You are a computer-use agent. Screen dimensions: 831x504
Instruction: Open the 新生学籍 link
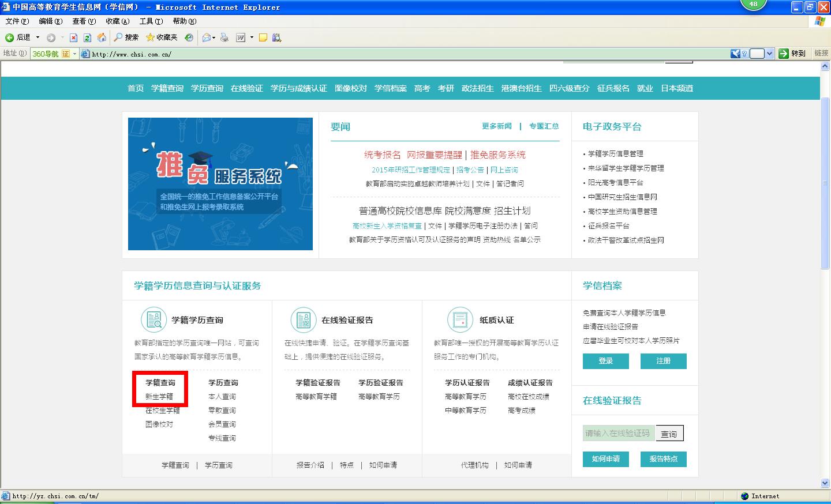pos(159,397)
